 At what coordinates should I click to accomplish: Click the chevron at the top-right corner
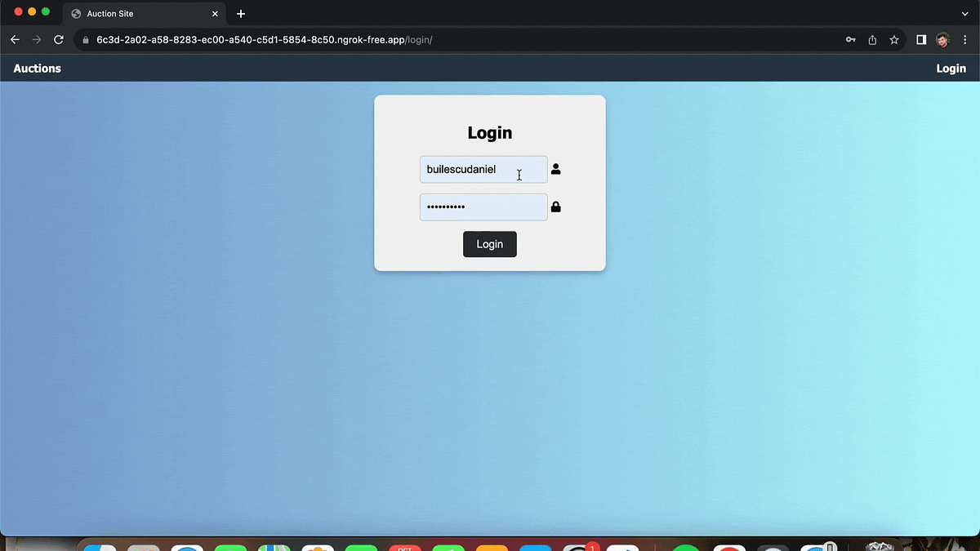(x=964, y=13)
